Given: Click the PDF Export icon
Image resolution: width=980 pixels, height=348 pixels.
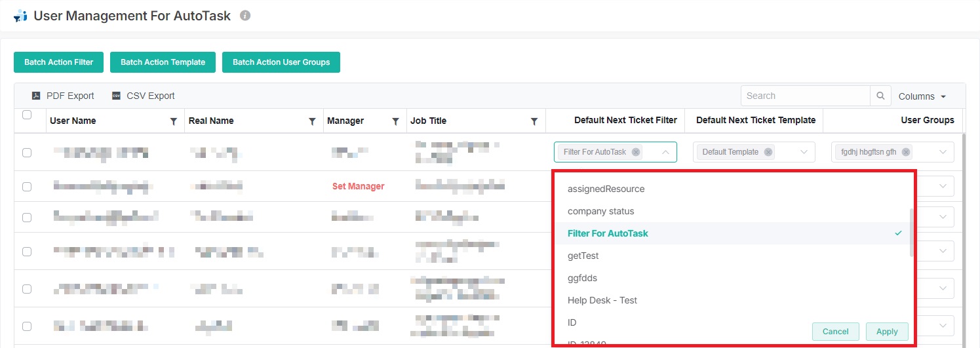Looking at the screenshot, I should point(36,96).
